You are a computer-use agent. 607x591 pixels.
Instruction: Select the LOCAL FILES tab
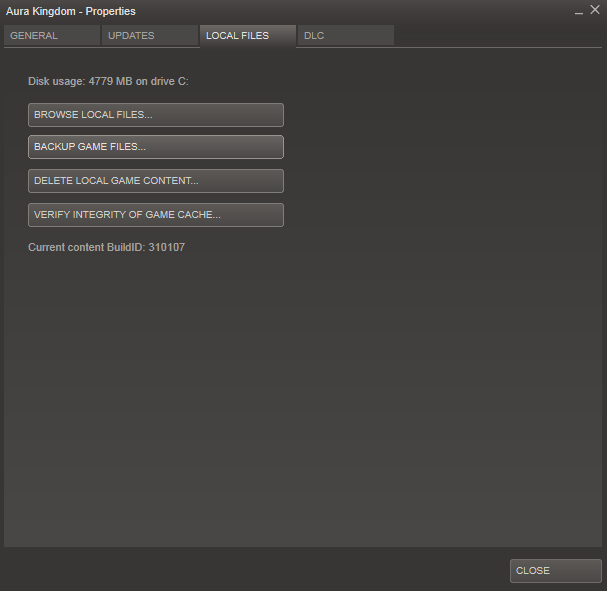[x=248, y=36]
